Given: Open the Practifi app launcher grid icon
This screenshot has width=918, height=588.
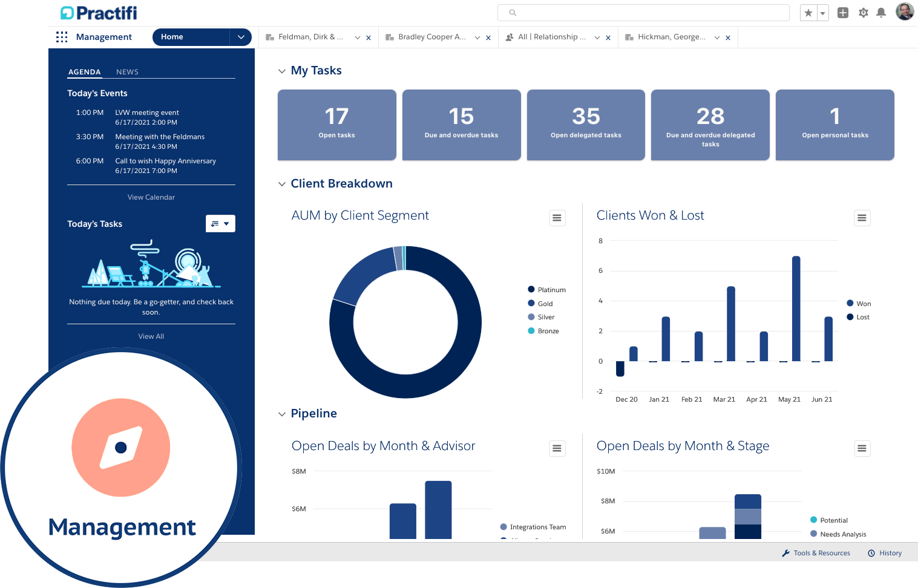Looking at the screenshot, I should tap(61, 37).
